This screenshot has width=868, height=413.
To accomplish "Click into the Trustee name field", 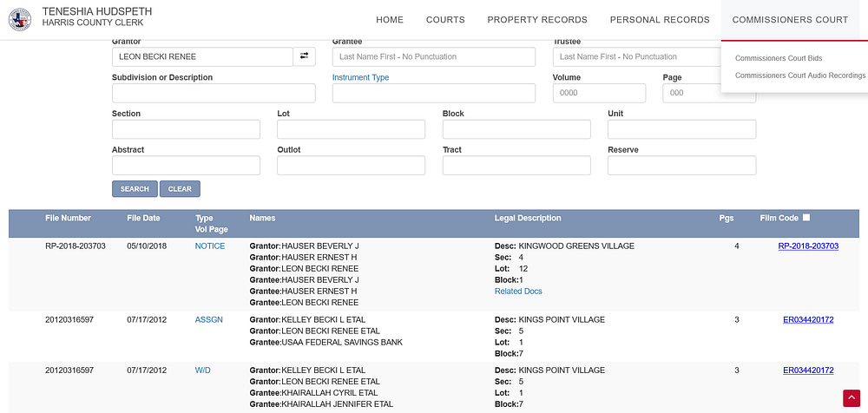I will pos(636,56).
